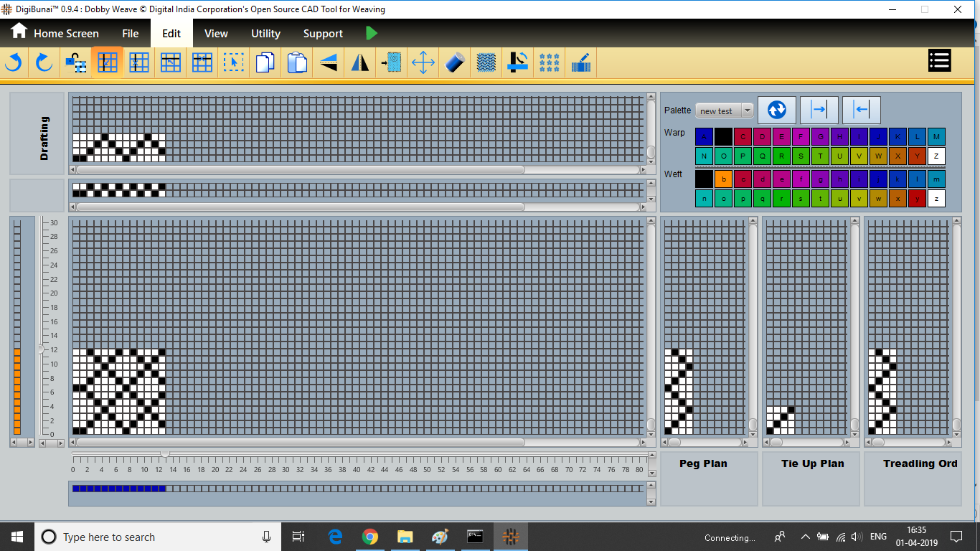Click the Redo arrow in the toolbar
Image resolution: width=980 pixels, height=551 pixels.
point(44,63)
